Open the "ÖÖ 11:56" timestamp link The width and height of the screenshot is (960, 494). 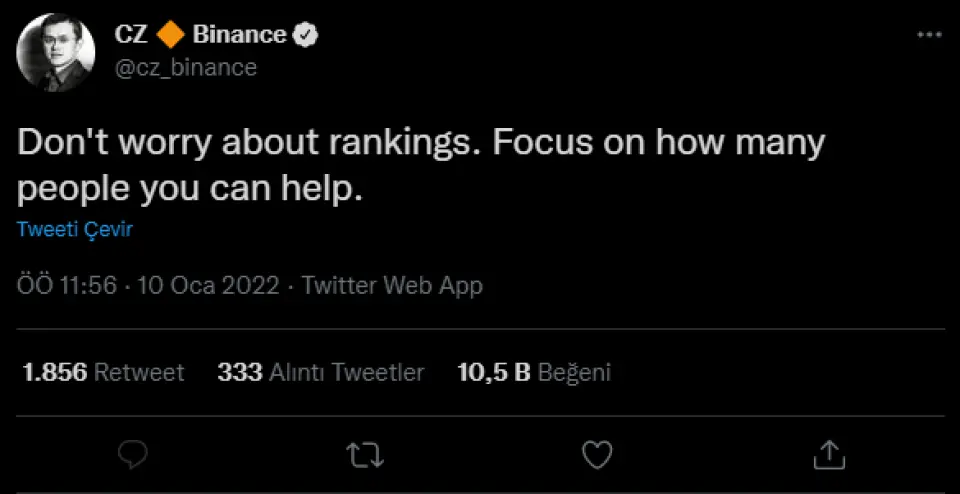click(x=67, y=286)
